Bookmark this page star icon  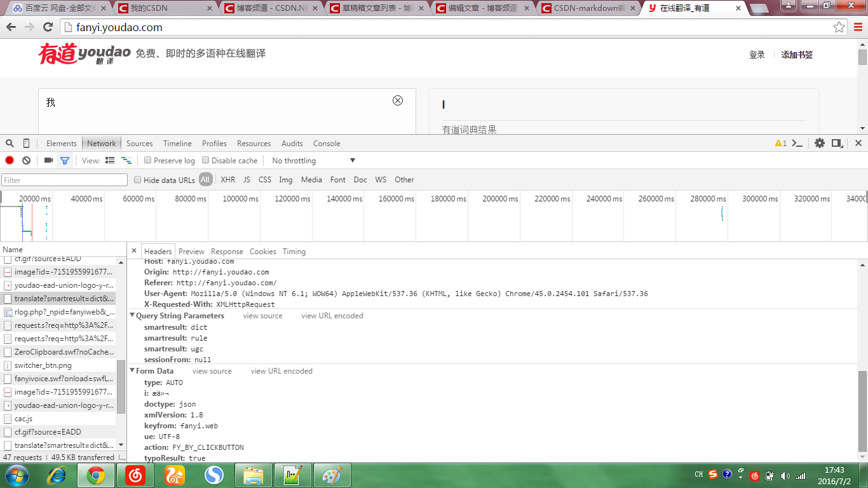coord(839,27)
